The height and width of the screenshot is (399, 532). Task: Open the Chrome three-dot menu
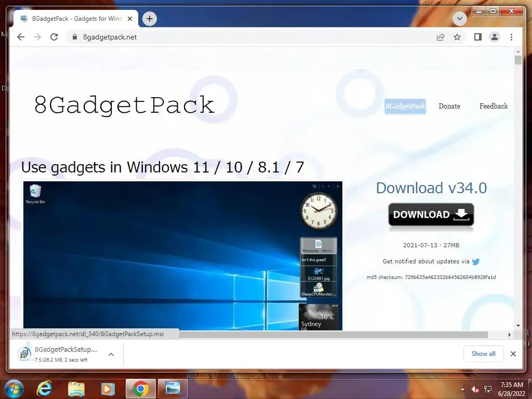coord(511,37)
